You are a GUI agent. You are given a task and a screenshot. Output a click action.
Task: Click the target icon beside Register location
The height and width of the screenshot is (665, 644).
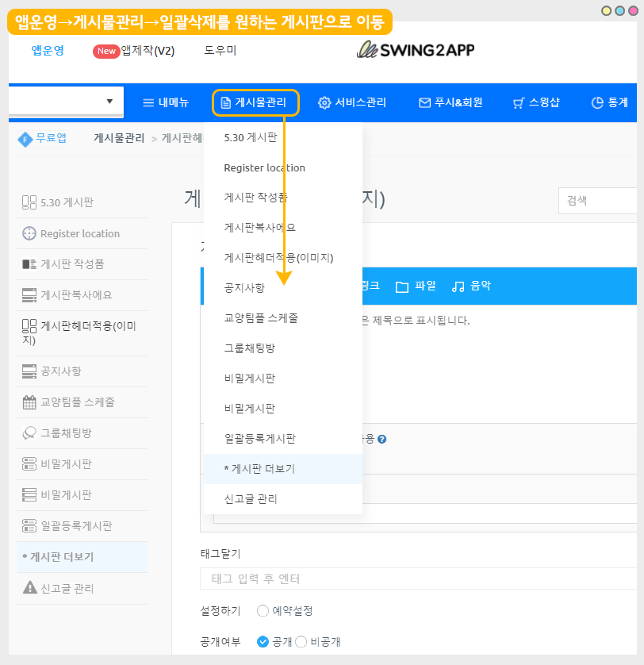click(x=29, y=233)
